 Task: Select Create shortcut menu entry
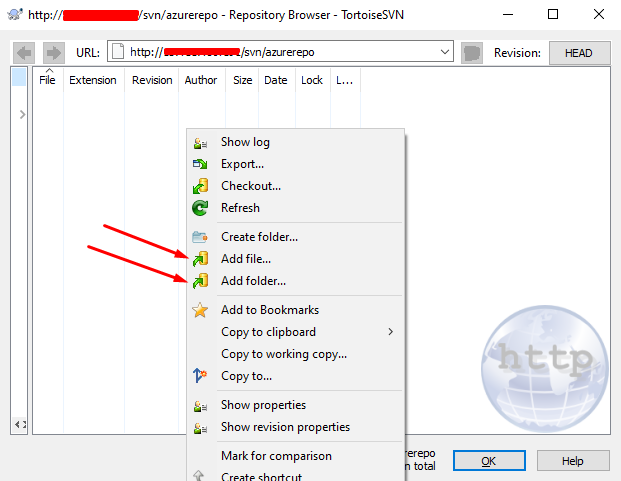point(295,476)
